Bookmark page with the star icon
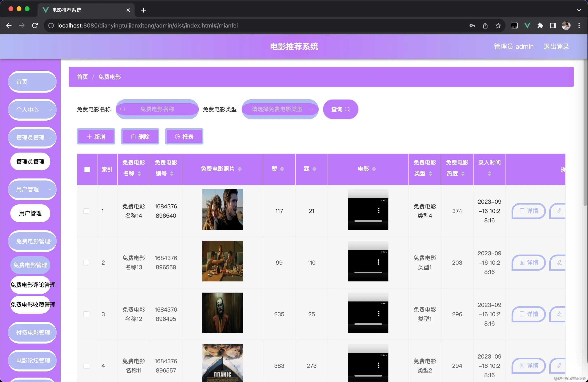The width and height of the screenshot is (588, 382). (498, 25)
